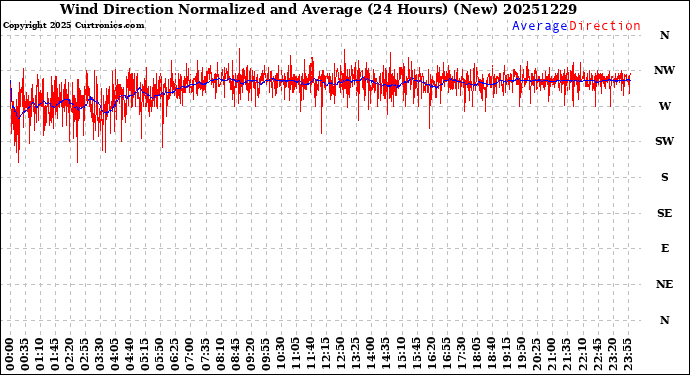Click the 04:05 time label
690x375 pixels.
pos(114,354)
